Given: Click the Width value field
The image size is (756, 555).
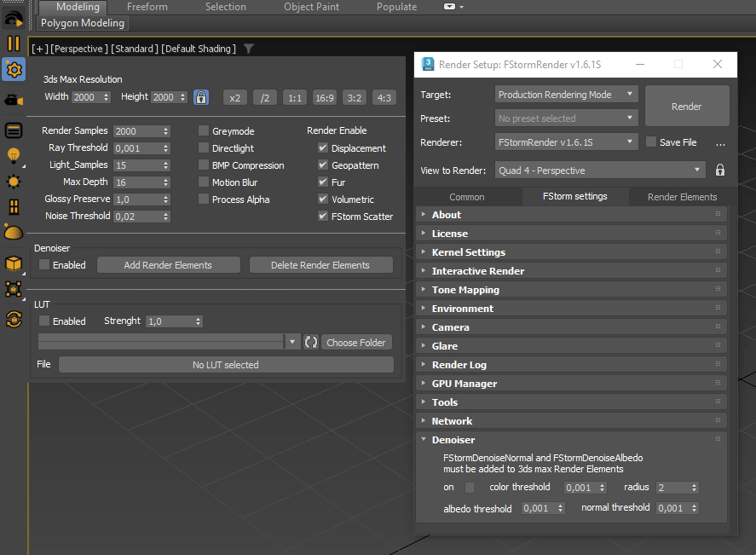Looking at the screenshot, I should pyautogui.click(x=87, y=97).
